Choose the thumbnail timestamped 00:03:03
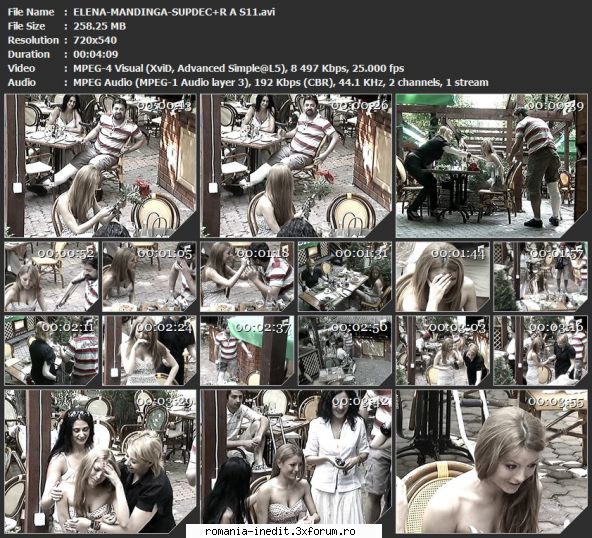The height and width of the screenshot is (538, 592). (443, 350)
